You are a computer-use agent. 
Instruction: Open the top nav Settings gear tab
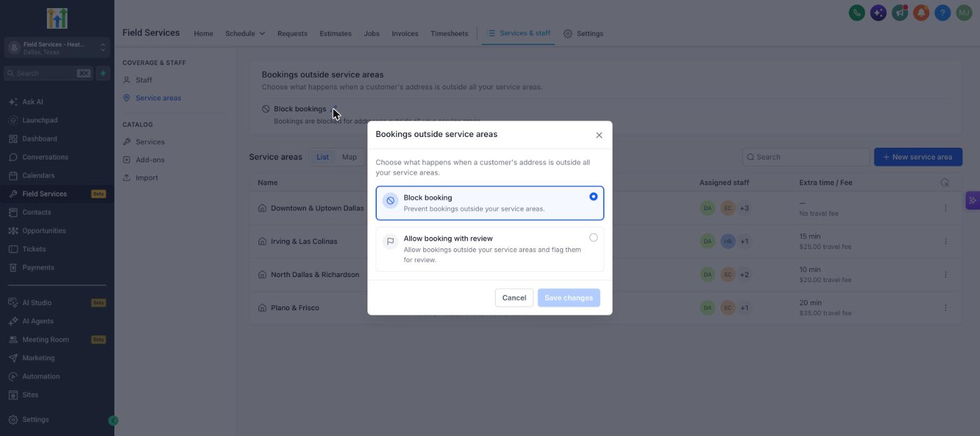(583, 34)
